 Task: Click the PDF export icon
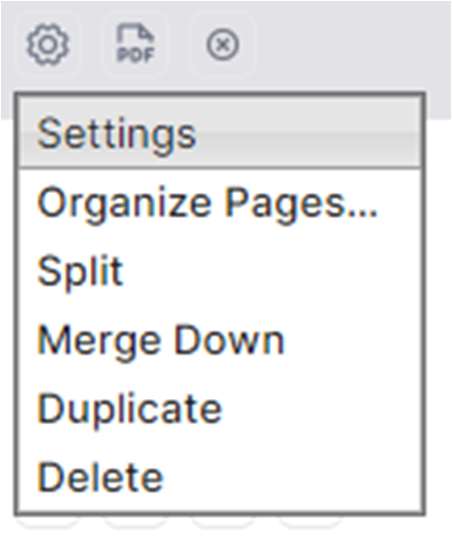pos(136,43)
